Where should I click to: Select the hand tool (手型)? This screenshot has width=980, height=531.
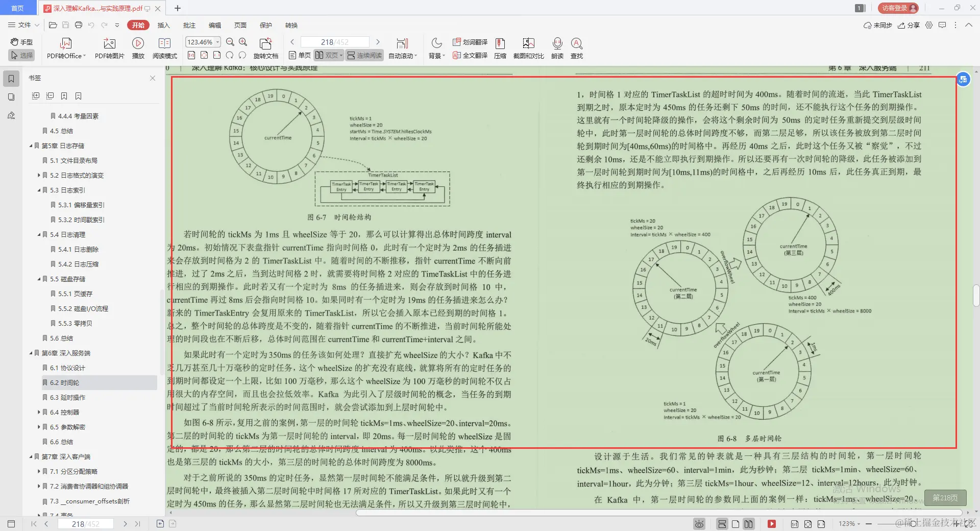click(x=21, y=42)
